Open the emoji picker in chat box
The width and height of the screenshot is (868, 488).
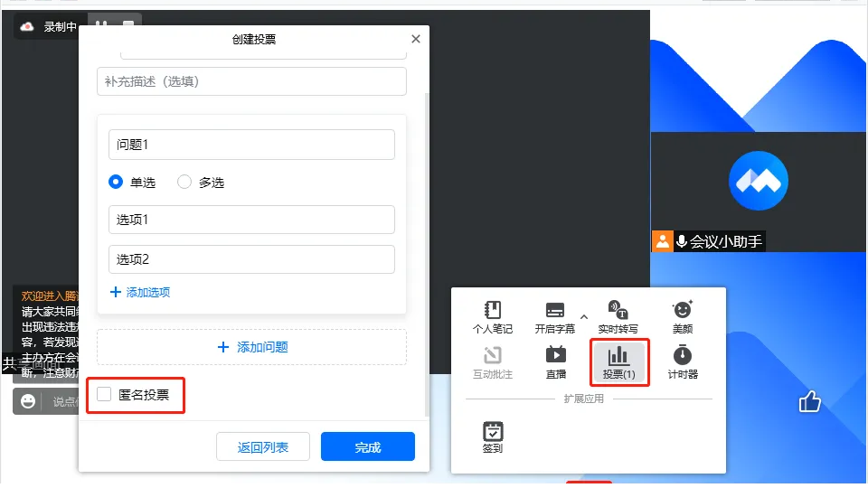point(29,401)
